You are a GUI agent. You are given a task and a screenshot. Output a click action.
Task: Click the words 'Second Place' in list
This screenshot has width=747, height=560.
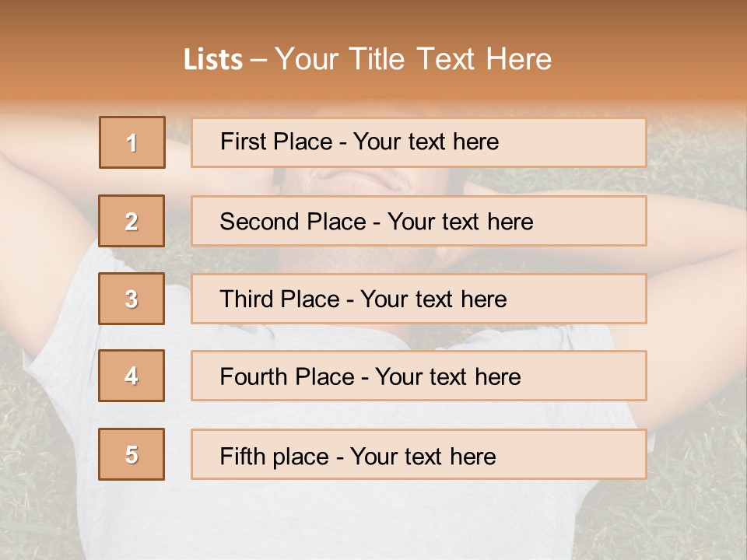pyautogui.click(x=293, y=222)
